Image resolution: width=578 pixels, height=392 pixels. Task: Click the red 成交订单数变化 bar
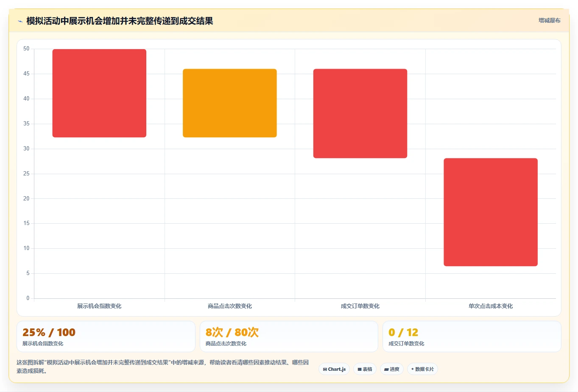coord(360,114)
